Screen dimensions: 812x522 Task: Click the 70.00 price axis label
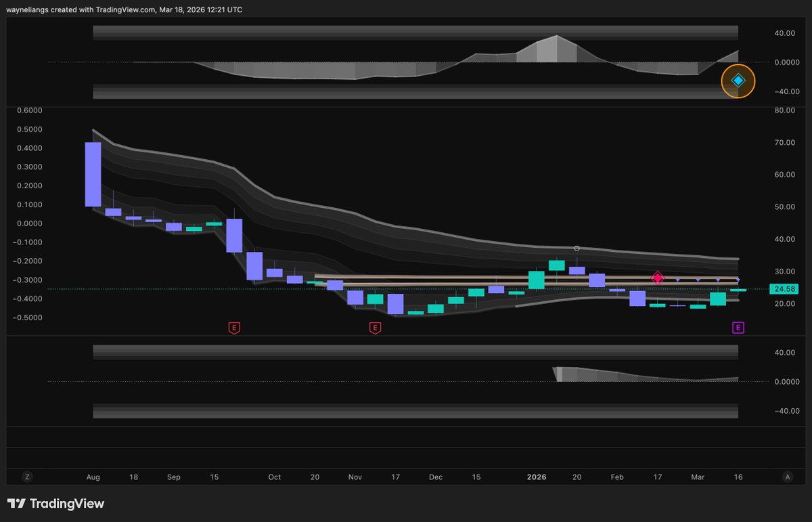784,143
